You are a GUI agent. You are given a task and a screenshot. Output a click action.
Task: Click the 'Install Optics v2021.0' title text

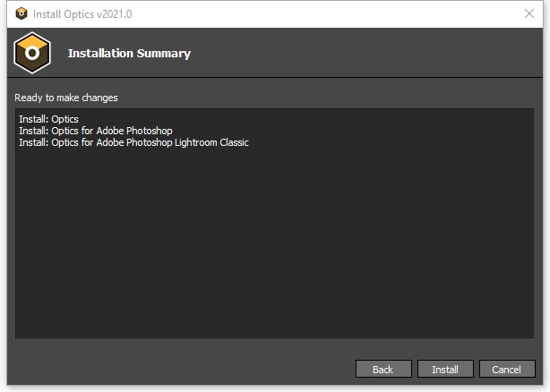click(x=82, y=14)
